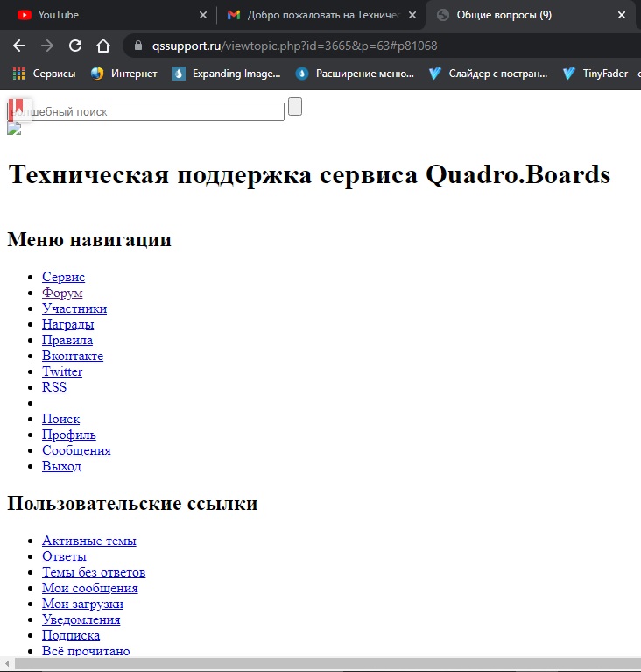Viewport: 641px width, 672px height.
Task: Open the Мои сообщения link
Action: tap(90, 588)
